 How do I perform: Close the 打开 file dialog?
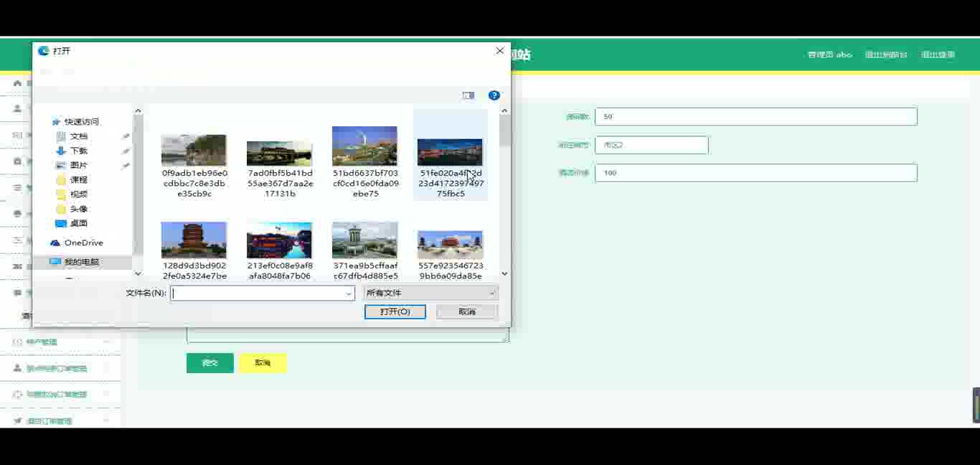click(499, 51)
